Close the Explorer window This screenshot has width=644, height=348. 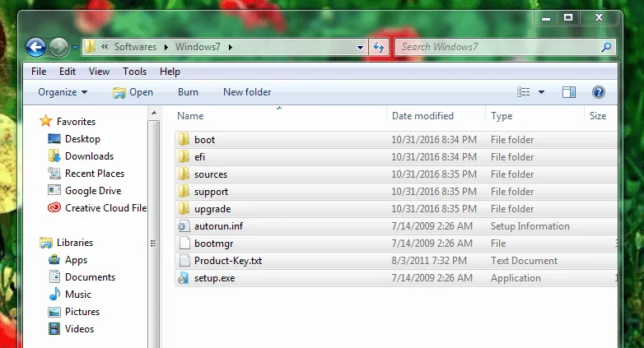pyautogui.click(x=599, y=17)
